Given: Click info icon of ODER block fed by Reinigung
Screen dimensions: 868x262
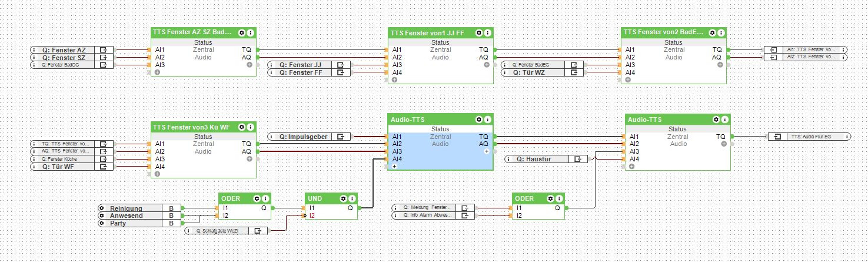Looking at the screenshot, I should (265, 198).
